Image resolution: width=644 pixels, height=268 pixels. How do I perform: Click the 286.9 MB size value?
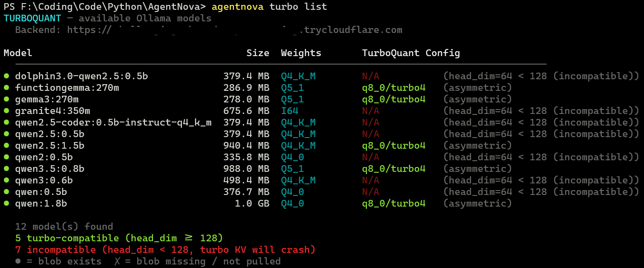click(246, 88)
